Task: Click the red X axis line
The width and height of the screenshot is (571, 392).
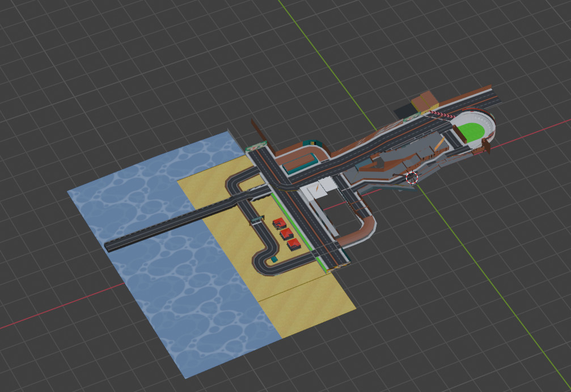Action: pos(57,311)
